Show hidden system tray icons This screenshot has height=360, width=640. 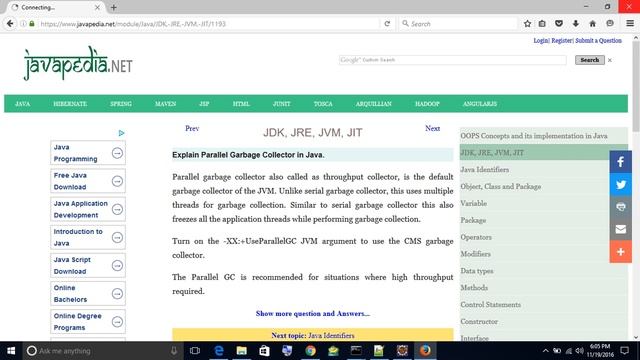coord(545,351)
